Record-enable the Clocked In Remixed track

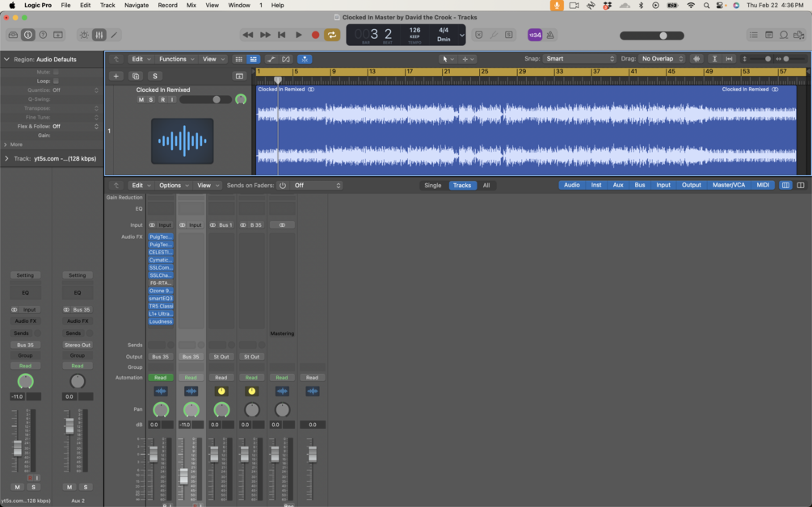[x=162, y=99]
